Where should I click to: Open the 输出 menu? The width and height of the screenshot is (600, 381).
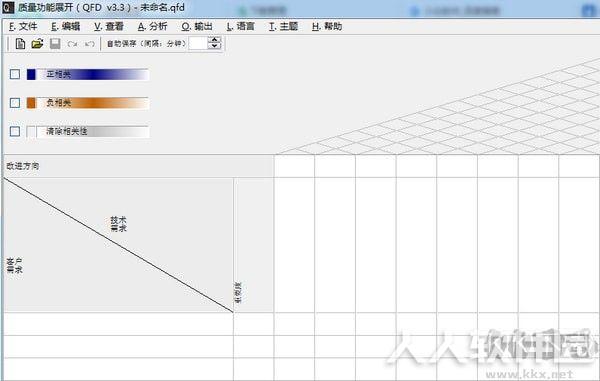tap(197, 26)
